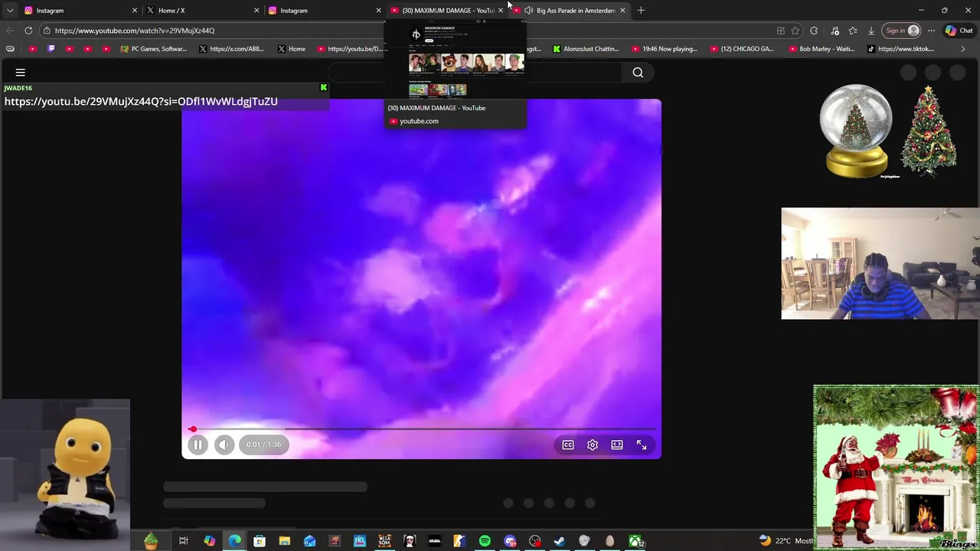Open the https://x.com/A88... bookmark
This screenshot has height=551, width=980.
(x=230, y=49)
